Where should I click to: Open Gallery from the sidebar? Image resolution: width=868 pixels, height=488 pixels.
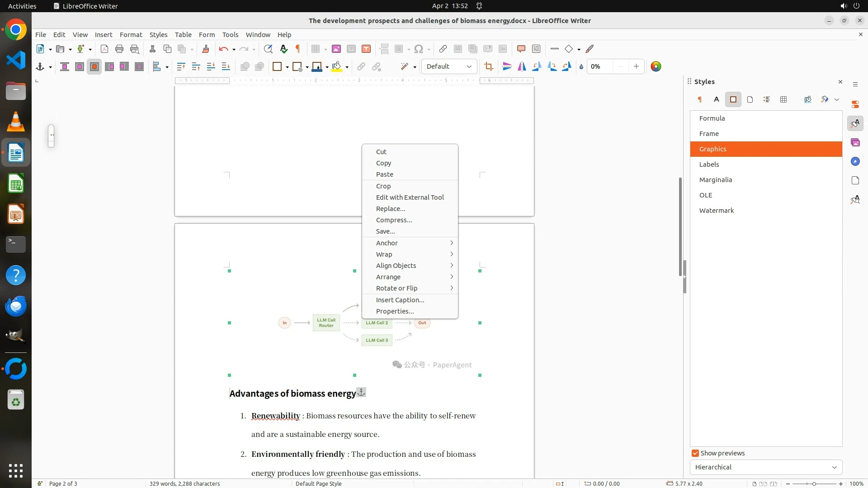tap(855, 143)
